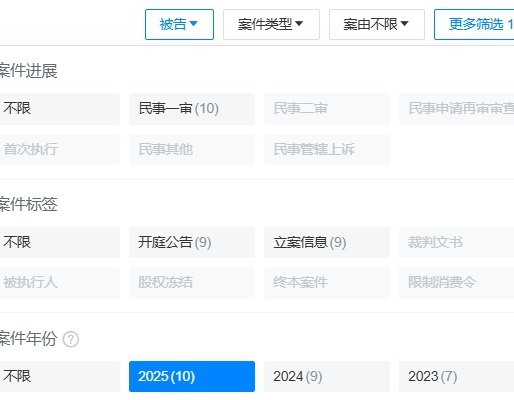Select 不限 under 案件标签
Image resolution: width=514 pixels, height=400 pixels.
click(x=59, y=242)
